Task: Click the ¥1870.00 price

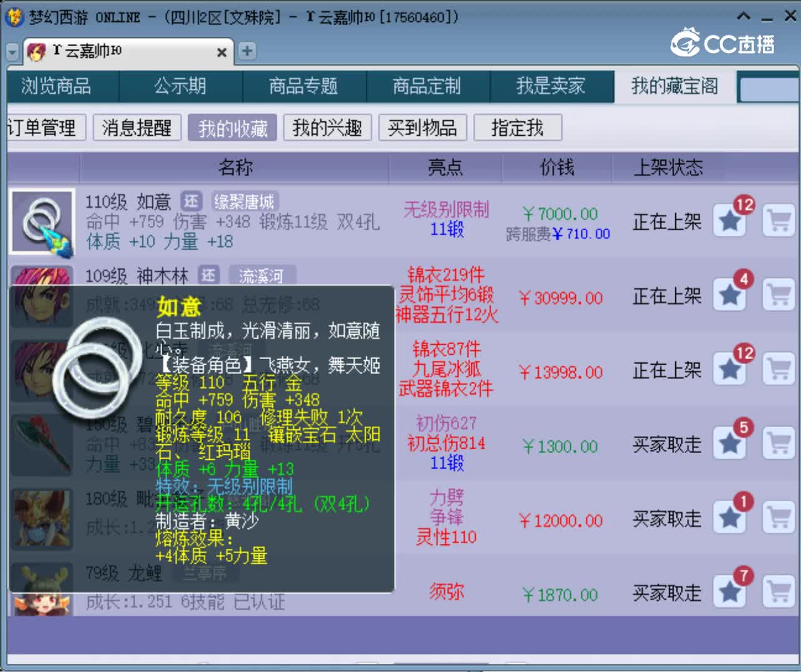Action: pos(560,595)
